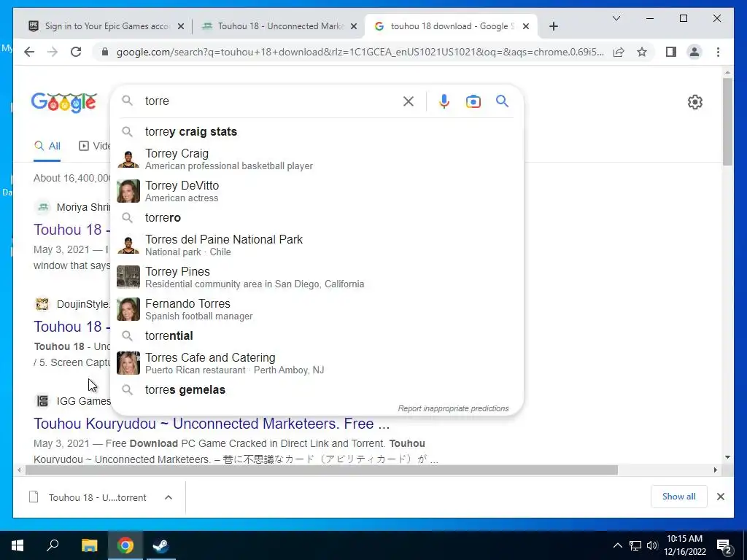Go to the Google holiday logo homepage
747x560 pixels.
coord(64,102)
